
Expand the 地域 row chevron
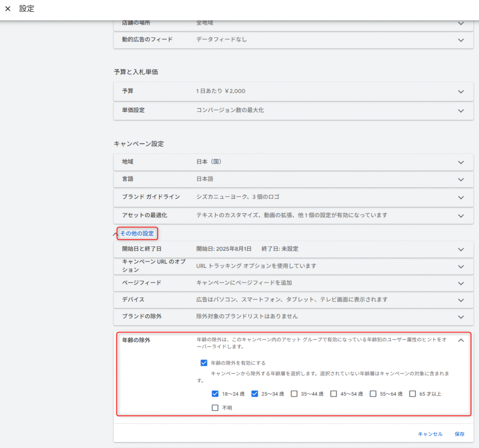tap(461, 162)
